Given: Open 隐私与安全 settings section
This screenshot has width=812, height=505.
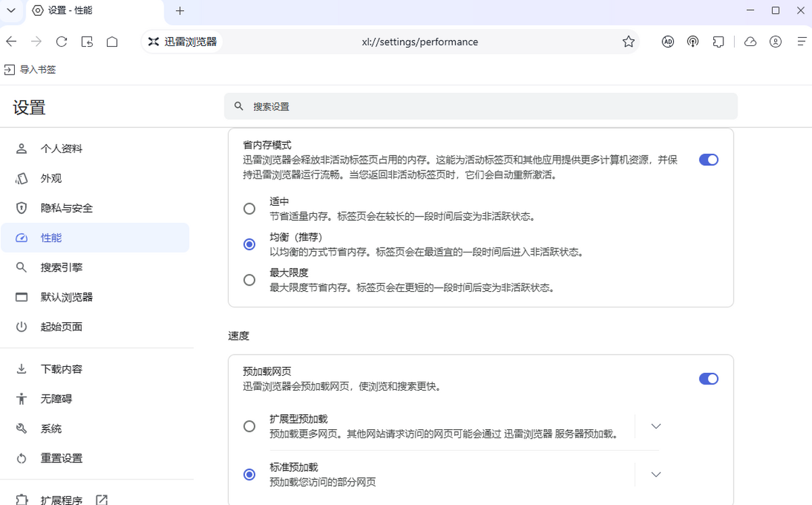Looking at the screenshot, I should (x=95, y=208).
